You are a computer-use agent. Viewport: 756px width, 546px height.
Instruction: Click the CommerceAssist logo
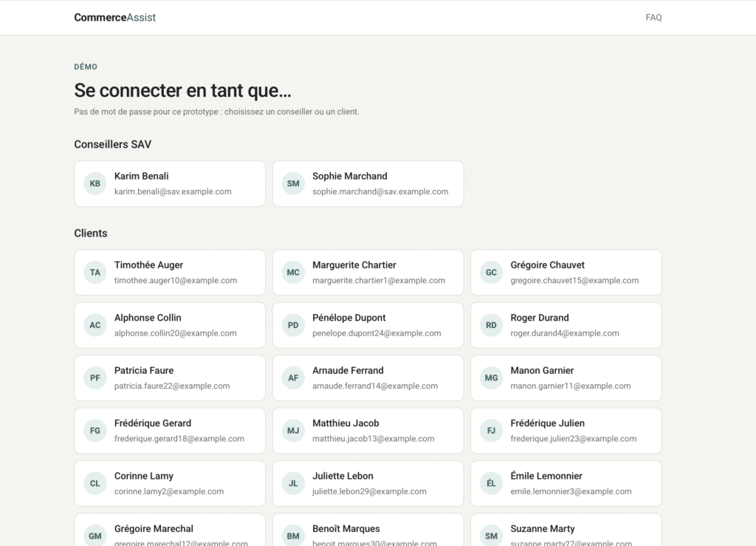(x=114, y=18)
